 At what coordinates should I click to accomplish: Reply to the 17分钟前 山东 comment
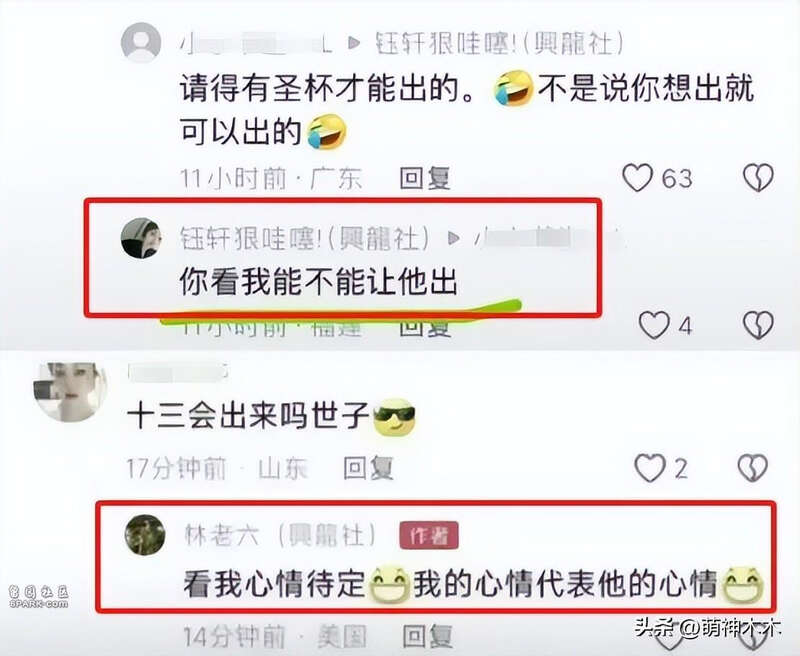(368, 468)
